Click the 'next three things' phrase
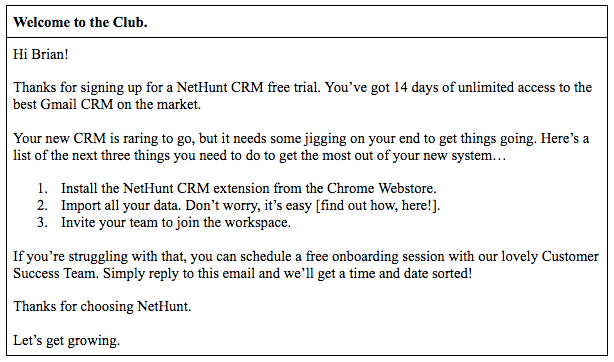Screen dimensions: 614x362 pyautogui.click(x=121, y=156)
